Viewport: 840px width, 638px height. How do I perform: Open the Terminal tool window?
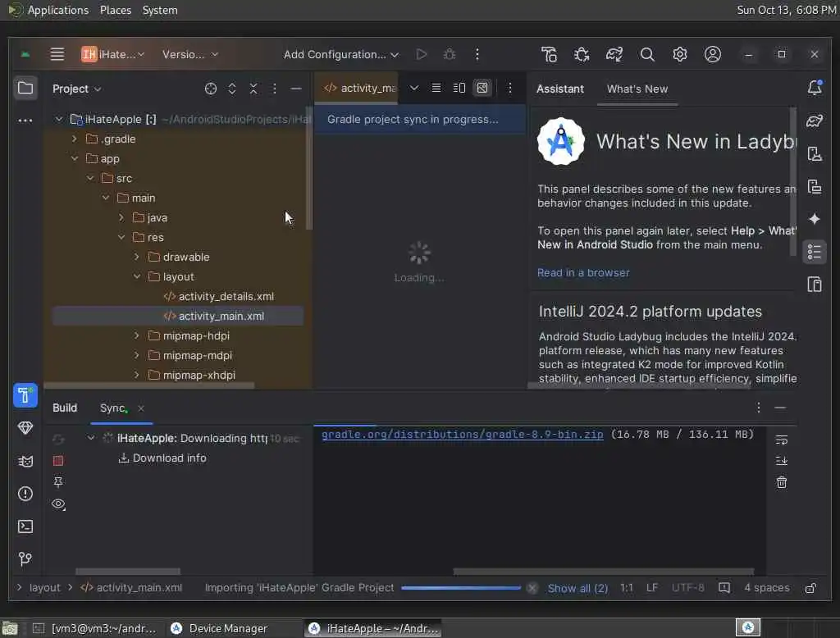coord(25,526)
